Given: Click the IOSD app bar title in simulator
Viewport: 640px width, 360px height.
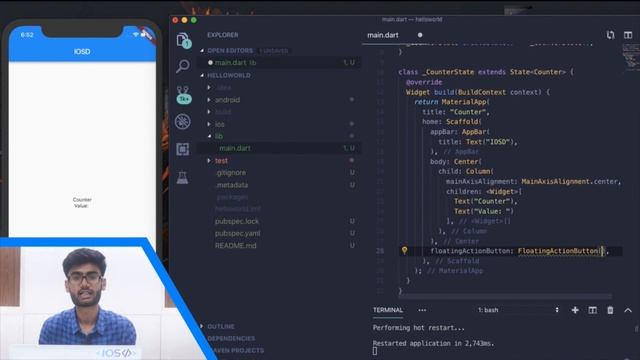Looking at the screenshot, I should (x=82, y=52).
